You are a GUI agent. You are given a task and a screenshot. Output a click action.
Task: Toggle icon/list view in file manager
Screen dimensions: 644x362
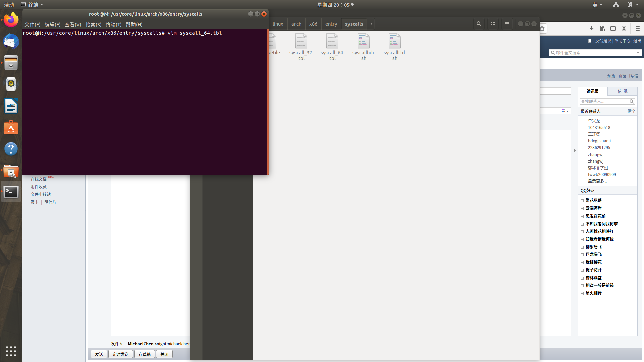tap(493, 24)
